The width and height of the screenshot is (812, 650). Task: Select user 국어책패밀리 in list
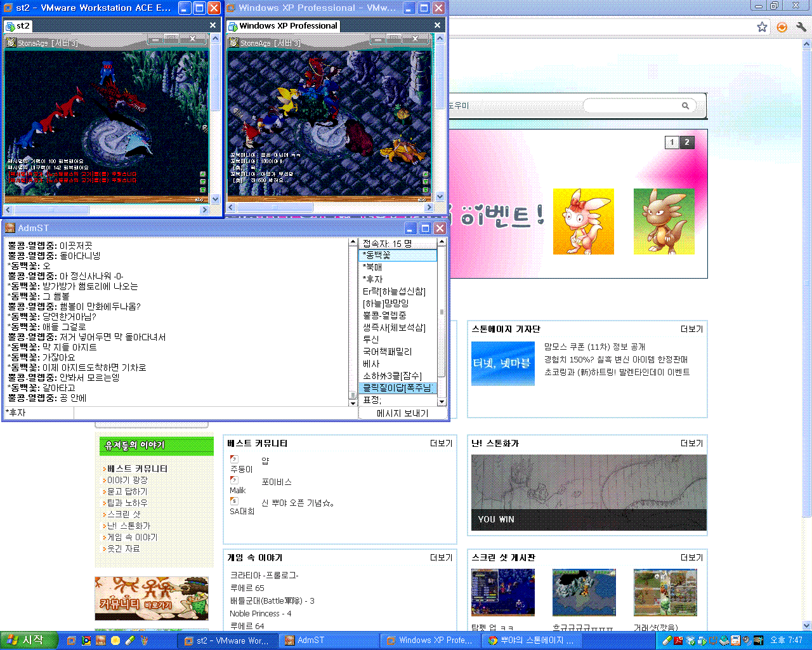pos(398,352)
